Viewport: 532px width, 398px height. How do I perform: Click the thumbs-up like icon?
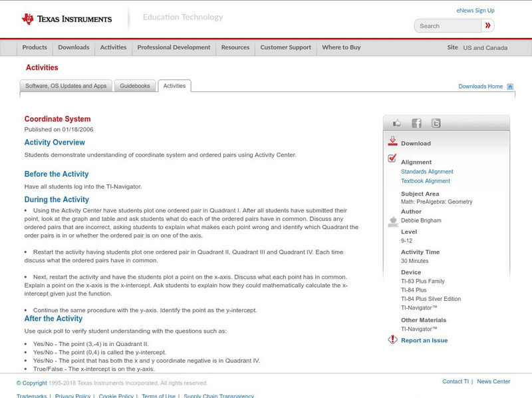[x=396, y=123]
